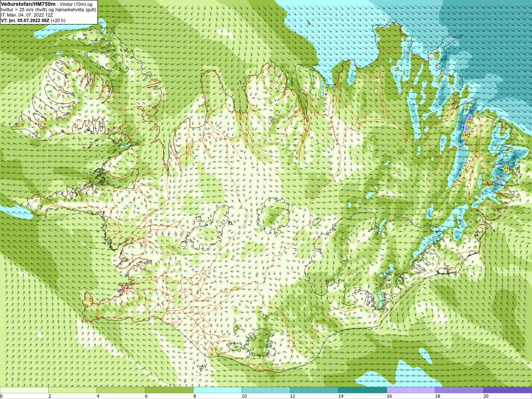Click the 14–16 m/s dark teal legend swatch
The image size is (532, 399).
coord(362,390)
